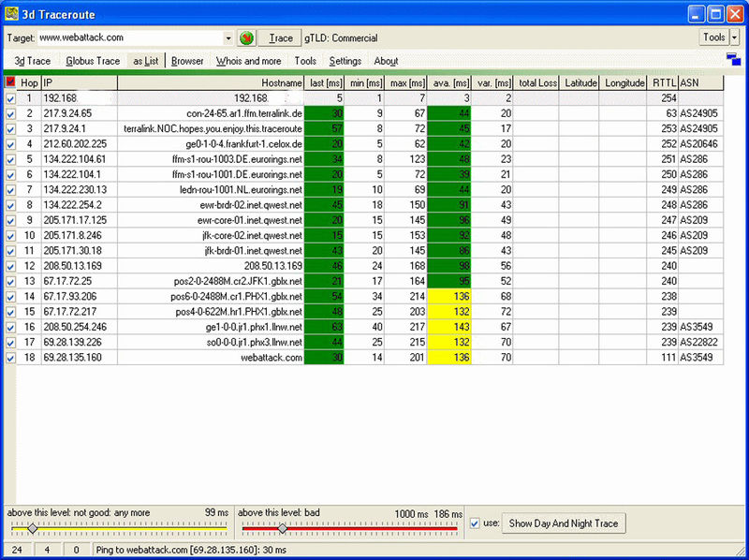This screenshot has width=749, height=560.
Task: Click 'Show Day And Night Trace' button
Action: pos(564,523)
